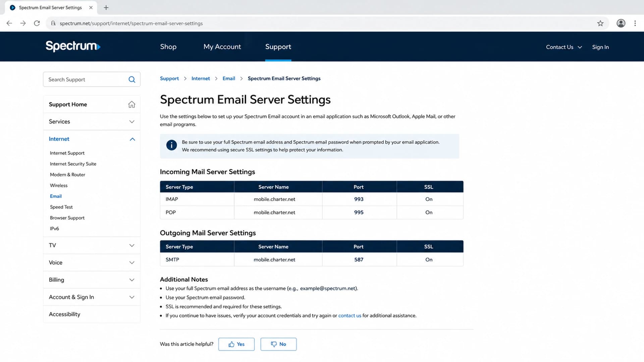Click the search magnifier icon in Search Support
644x362 pixels.
coord(132,79)
